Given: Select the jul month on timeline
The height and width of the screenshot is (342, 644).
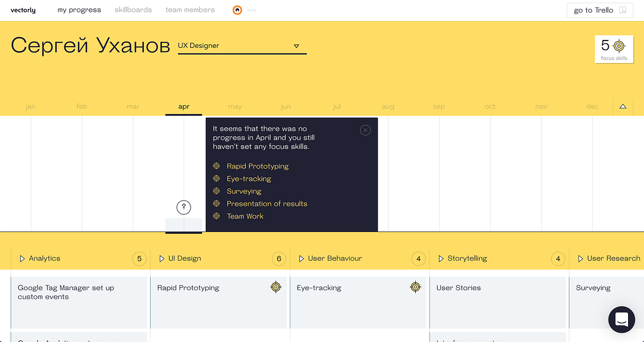Looking at the screenshot, I should point(337,107).
